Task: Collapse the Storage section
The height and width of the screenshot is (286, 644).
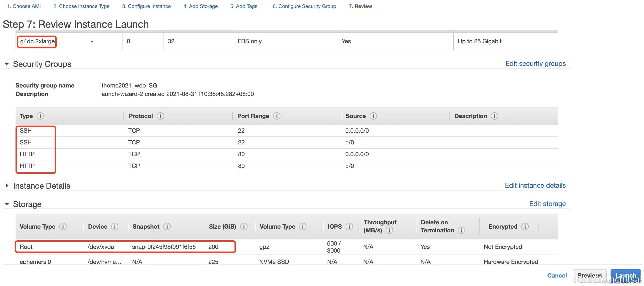Action: (x=7, y=204)
